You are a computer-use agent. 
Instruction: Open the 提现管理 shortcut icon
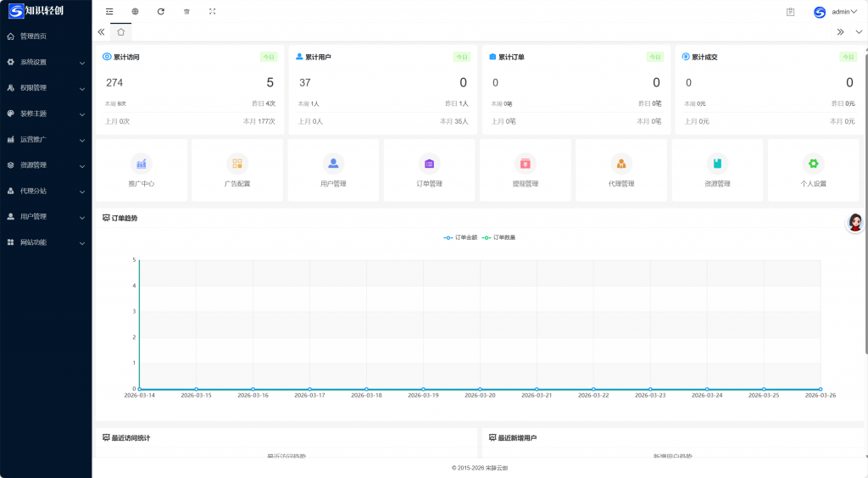pos(525,164)
